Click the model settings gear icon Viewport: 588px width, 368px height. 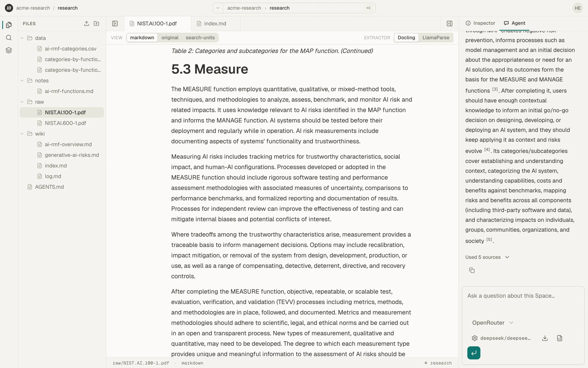click(475, 338)
